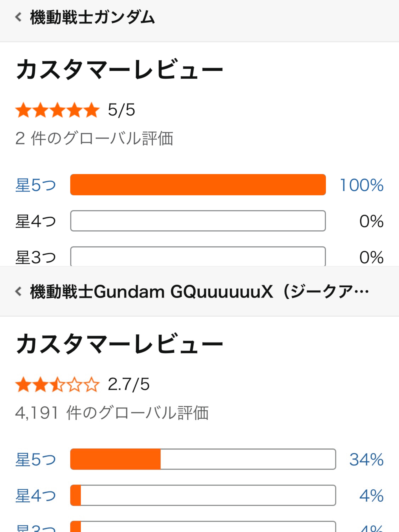Click back chevron beside 機動戦士Gundam GQuuuuuuX title
This screenshot has height=532, width=399.
click(x=18, y=291)
